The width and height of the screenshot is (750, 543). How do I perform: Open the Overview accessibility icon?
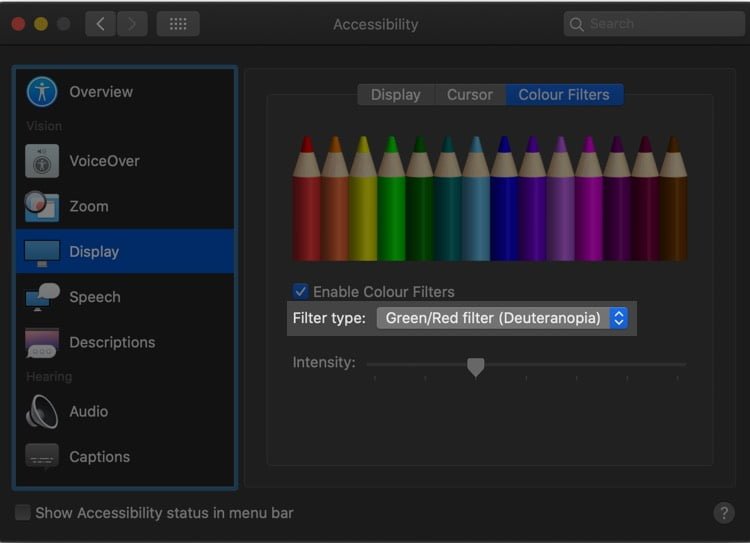coord(42,91)
